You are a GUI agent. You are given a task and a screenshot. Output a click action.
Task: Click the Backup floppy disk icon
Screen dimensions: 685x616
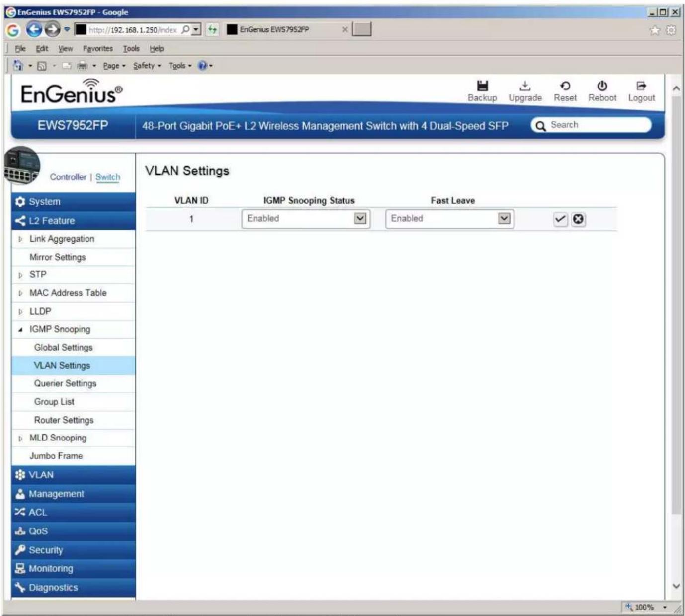482,86
